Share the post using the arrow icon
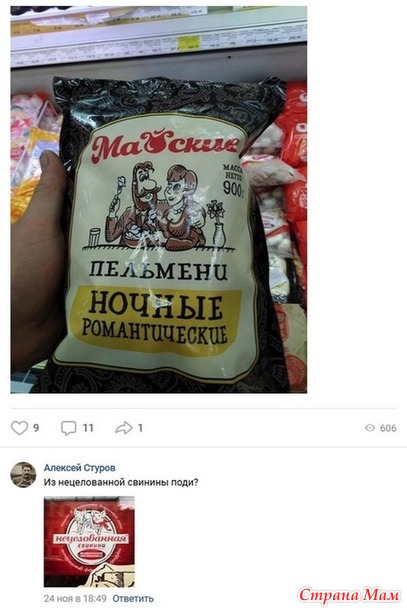This screenshot has height=610, width=407. click(x=124, y=428)
